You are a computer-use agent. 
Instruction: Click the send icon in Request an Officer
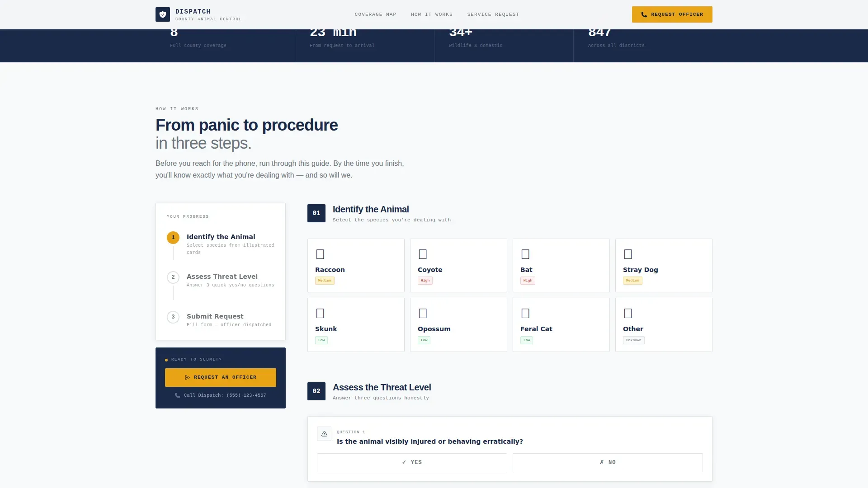[x=187, y=377]
